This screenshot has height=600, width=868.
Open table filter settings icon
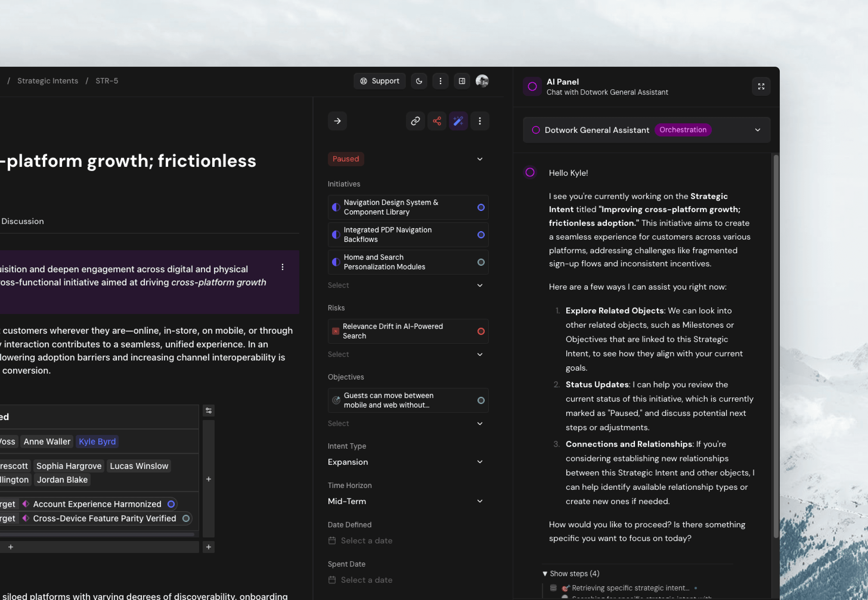click(x=208, y=411)
